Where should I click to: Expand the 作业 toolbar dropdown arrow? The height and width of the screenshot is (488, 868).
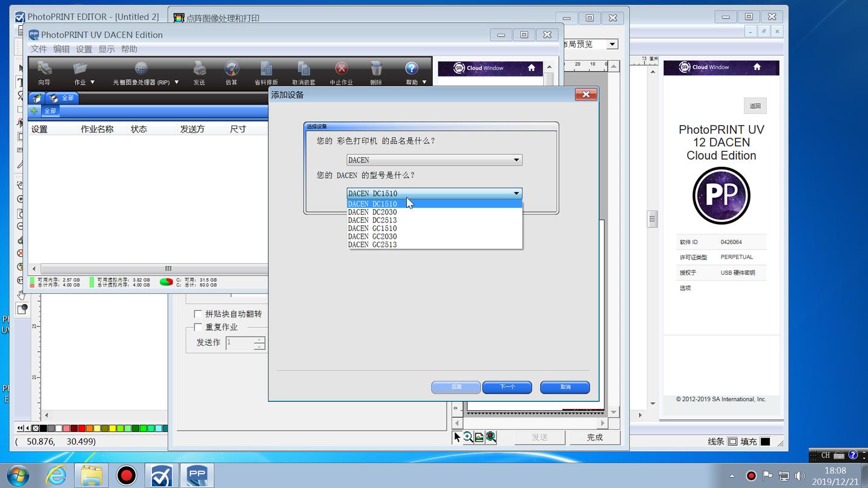92,82
